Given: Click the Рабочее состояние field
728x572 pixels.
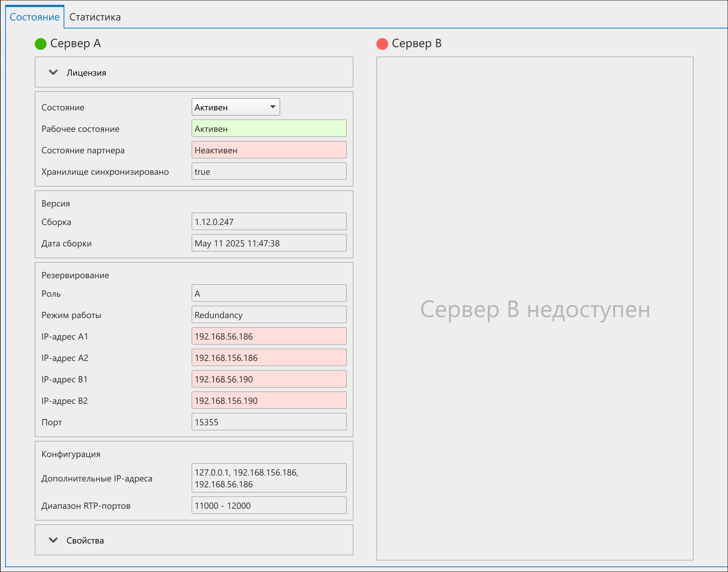Looking at the screenshot, I should pyautogui.click(x=269, y=129).
